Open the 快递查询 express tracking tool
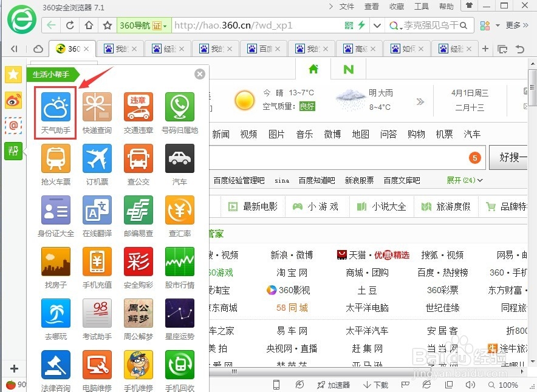 97,113
